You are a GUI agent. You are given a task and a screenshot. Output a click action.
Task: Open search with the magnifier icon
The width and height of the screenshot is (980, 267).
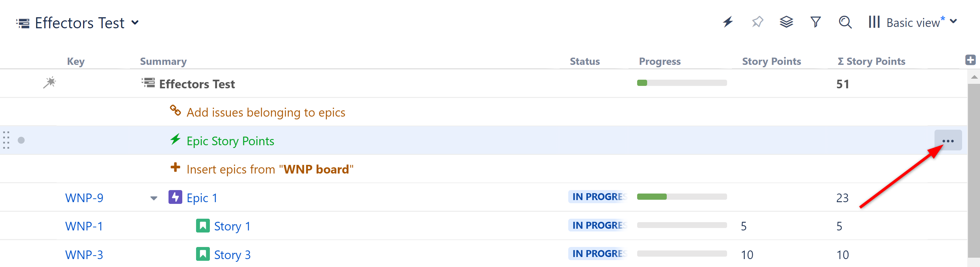point(845,22)
